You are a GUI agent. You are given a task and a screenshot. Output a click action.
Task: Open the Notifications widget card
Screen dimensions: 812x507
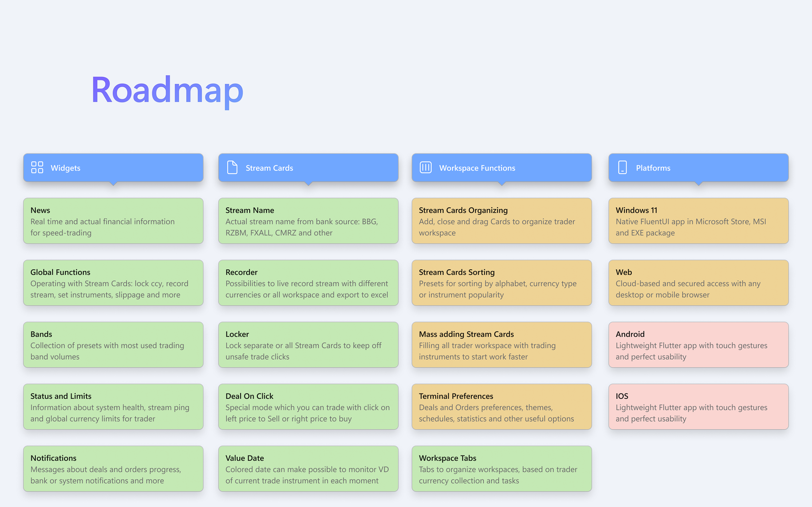113,468
